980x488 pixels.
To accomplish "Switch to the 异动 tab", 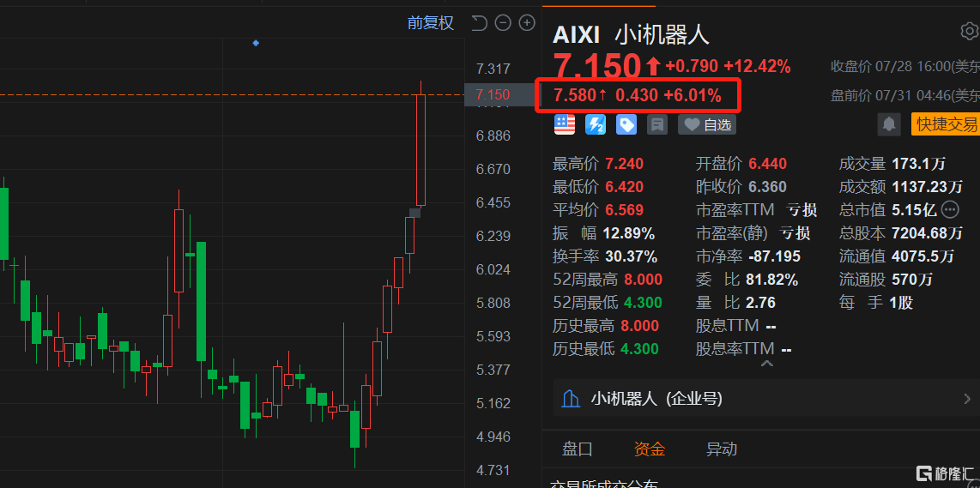I will pyautogui.click(x=721, y=449).
